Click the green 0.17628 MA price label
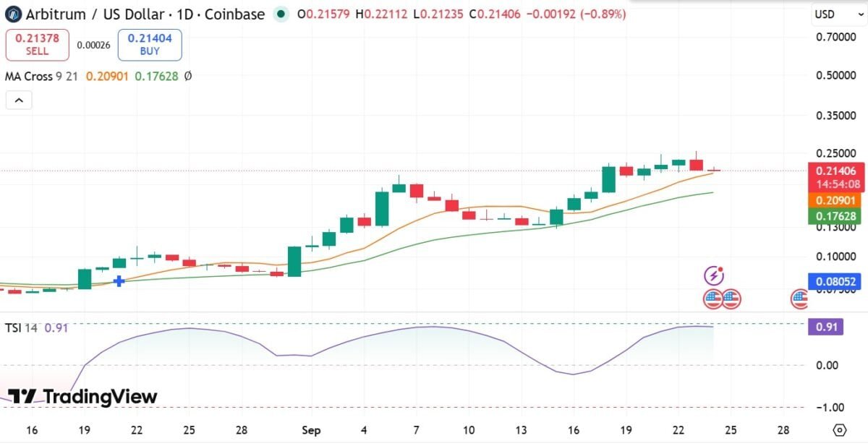 pos(835,216)
